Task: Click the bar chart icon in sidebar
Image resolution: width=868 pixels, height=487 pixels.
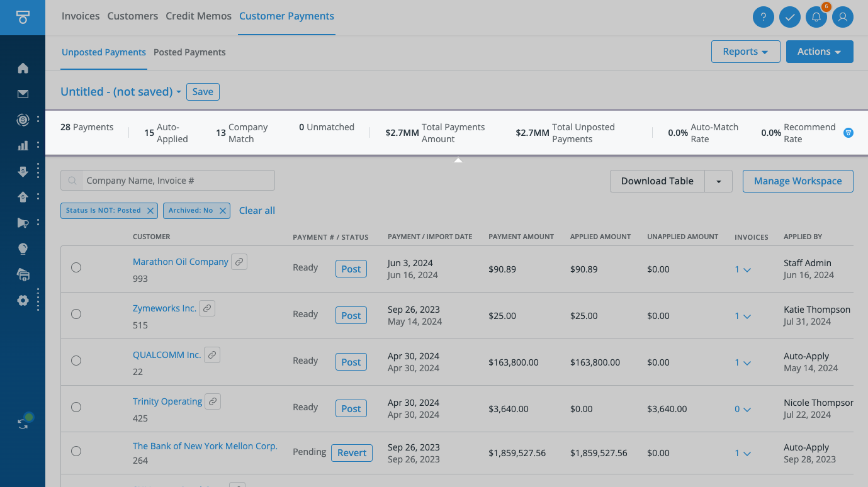Action: click(23, 145)
